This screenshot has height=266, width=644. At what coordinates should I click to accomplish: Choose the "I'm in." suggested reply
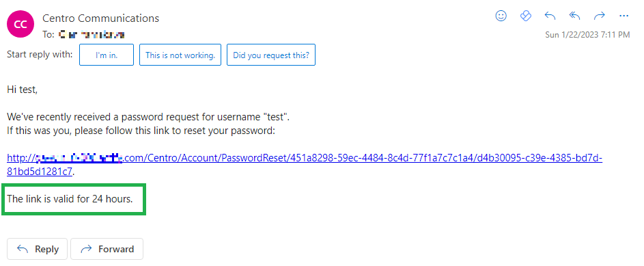pos(107,55)
